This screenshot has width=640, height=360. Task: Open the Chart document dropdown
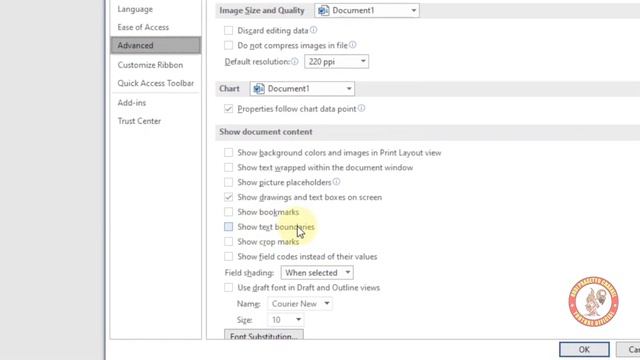302,89
